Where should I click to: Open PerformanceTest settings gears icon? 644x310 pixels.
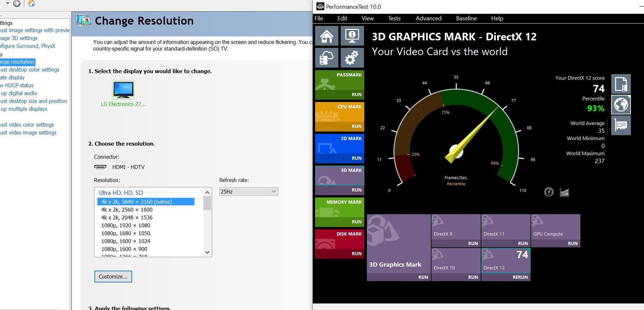352,58
